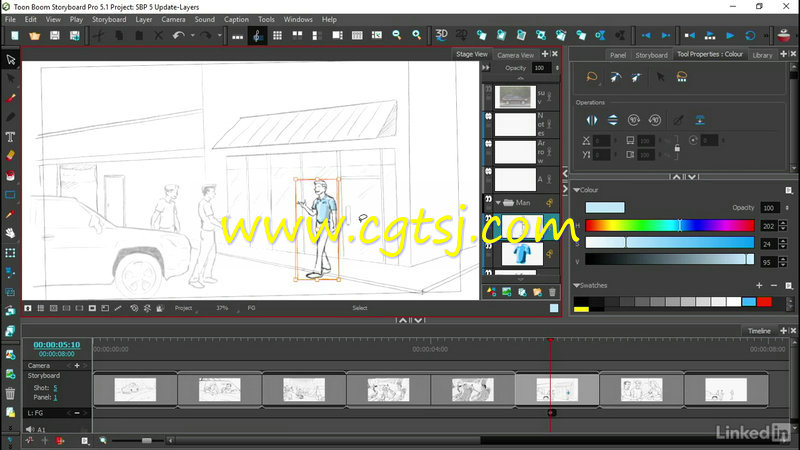
Task: Activate the Select arrow tool
Action: click(10, 60)
